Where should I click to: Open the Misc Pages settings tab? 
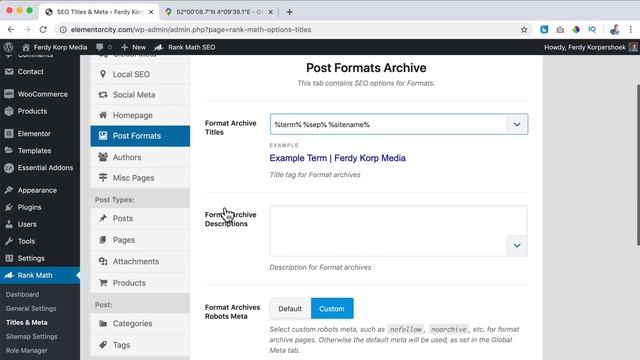click(x=140, y=178)
